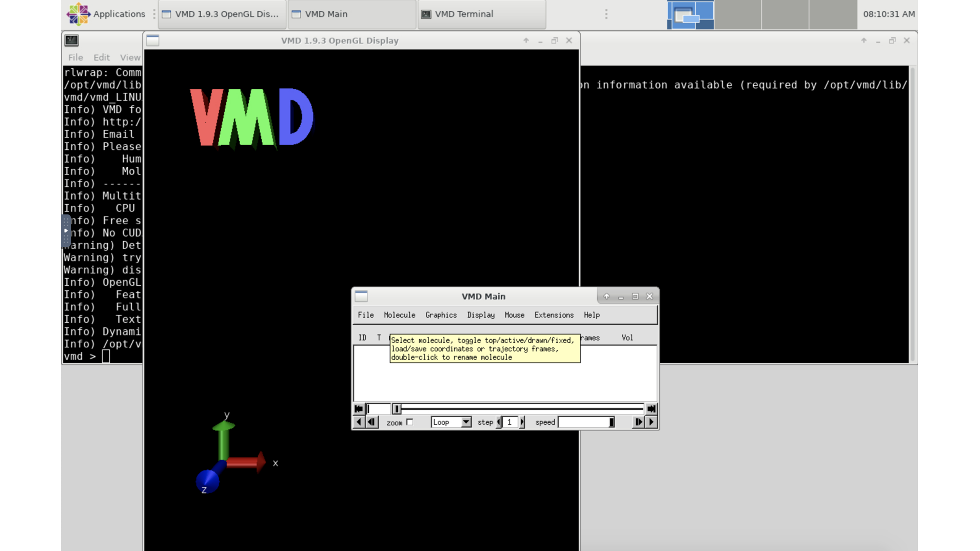
Task: Decrease the step value arrow
Action: coord(499,422)
